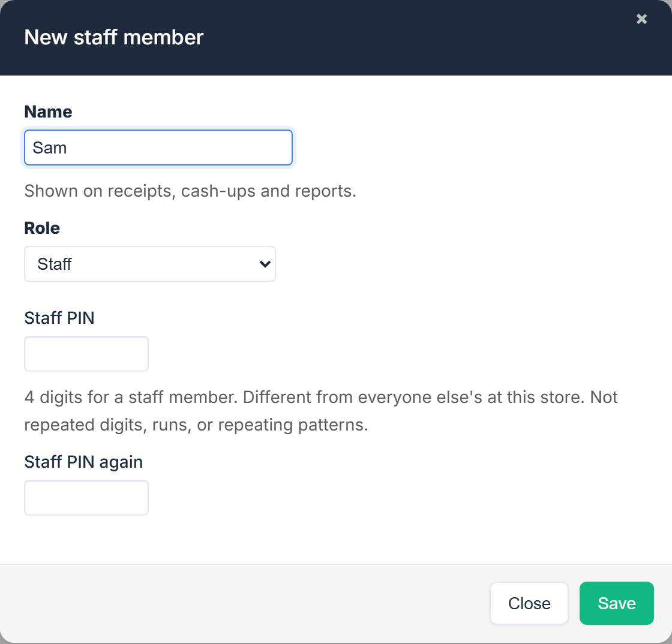Click the "Name" field label
The width and height of the screenshot is (672, 644).
coord(48,112)
